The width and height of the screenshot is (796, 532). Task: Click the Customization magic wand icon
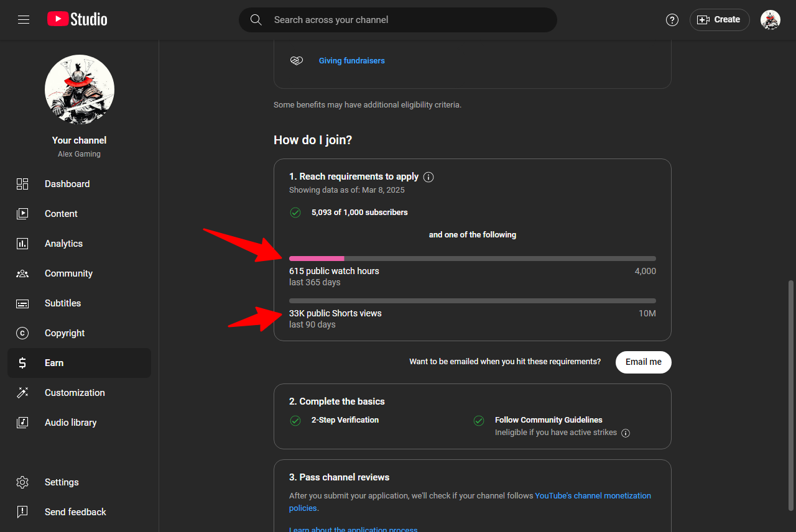pyautogui.click(x=22, y=393)
